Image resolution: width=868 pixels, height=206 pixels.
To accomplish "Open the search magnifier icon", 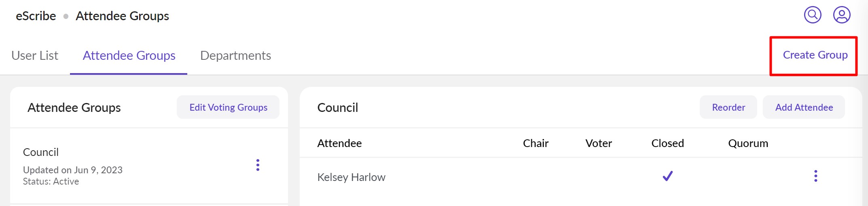I will [x=812, y=15].
